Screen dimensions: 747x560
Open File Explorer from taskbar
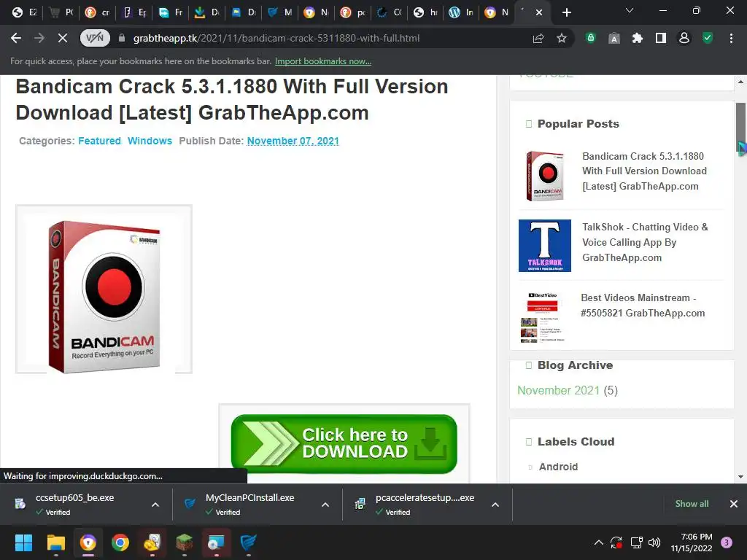tap(55, 542)
